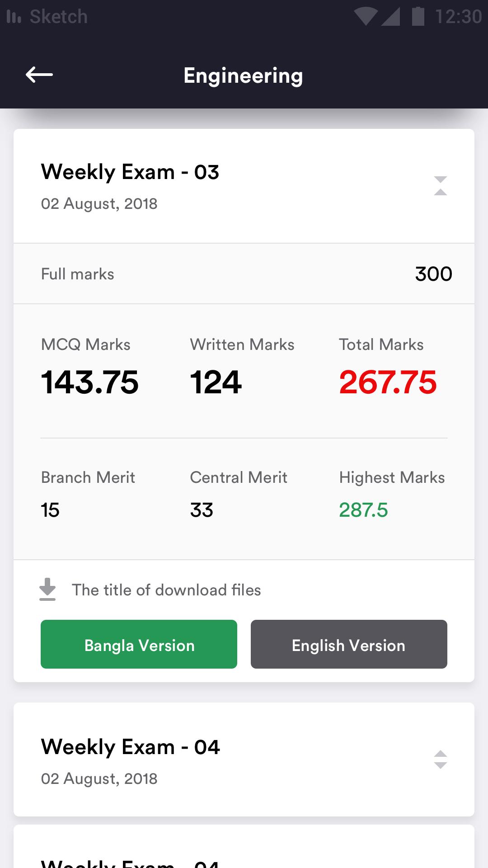Click the download icon beside file title
The height and width of the screenshot is (868, 488).
pyautogui.click(x=47, y=590)
